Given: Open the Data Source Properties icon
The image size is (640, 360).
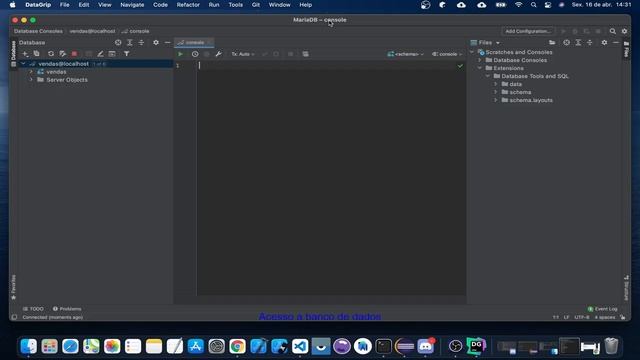Looking at the screenshot, I should point(62,54).
